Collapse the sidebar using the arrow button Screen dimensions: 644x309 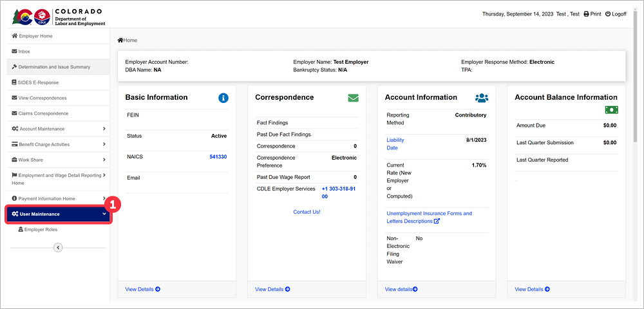coord(58,247)
